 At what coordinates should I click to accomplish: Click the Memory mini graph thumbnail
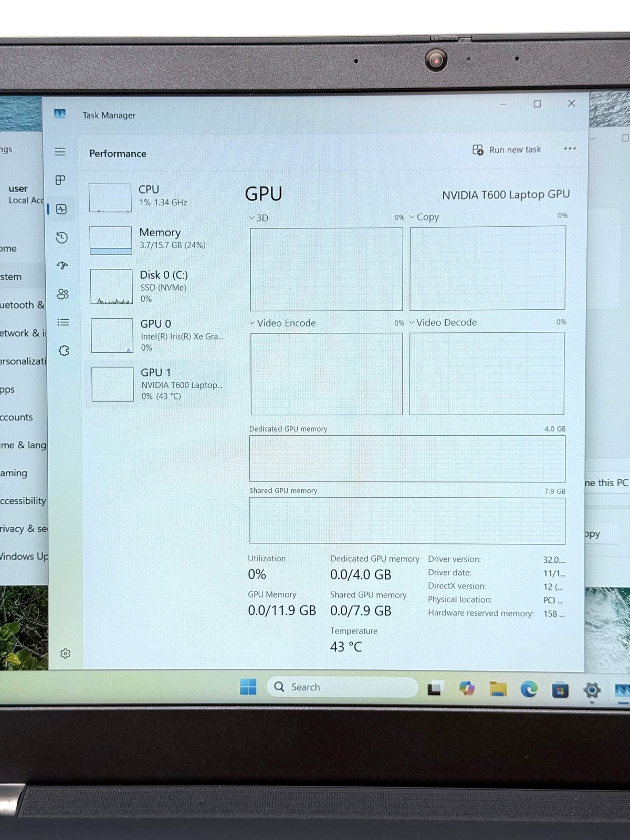[x=111, y=240]
